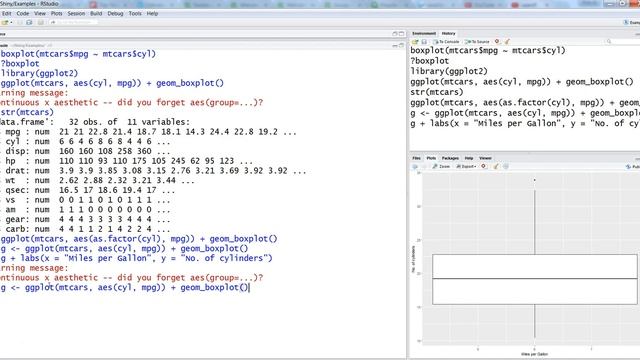Switch to the History tab
The width and height of the screenshot is (640, 360).
click(x=448, y=33)
